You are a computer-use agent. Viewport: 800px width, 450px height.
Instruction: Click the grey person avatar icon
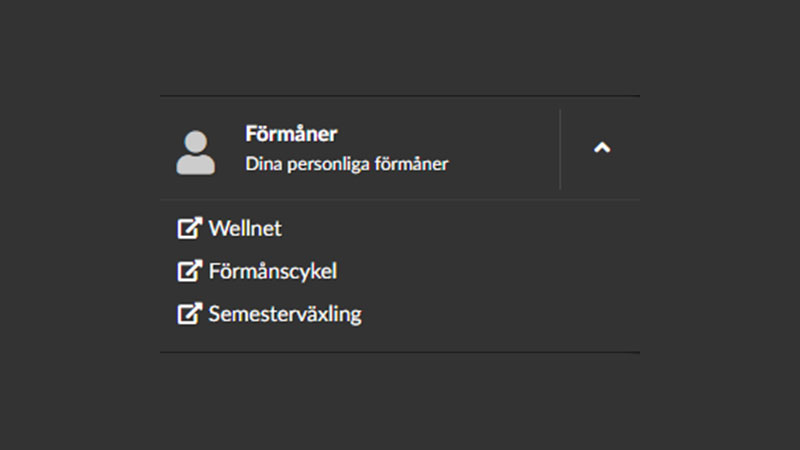pos(195,153)
